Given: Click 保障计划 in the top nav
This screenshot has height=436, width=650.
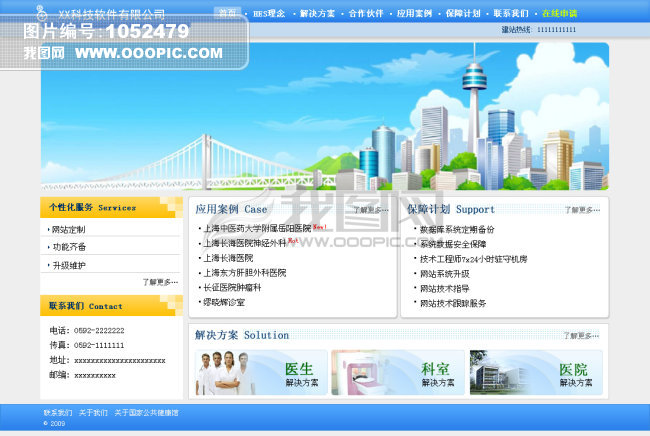Looking at the screenshot, I should tap(463, 14).
